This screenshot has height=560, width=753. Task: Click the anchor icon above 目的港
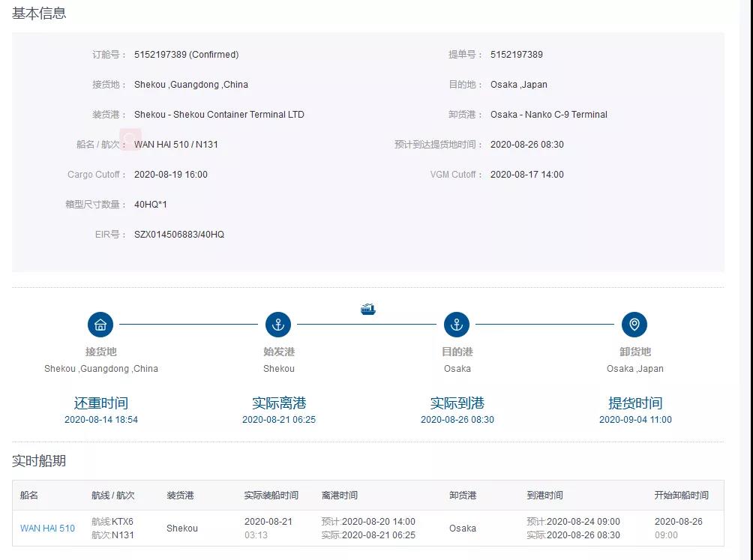click(457, 325)
